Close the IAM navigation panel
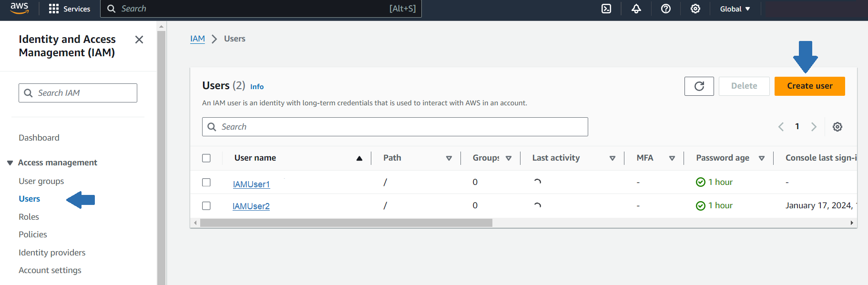The image size is (868, 285). [139, 40]
